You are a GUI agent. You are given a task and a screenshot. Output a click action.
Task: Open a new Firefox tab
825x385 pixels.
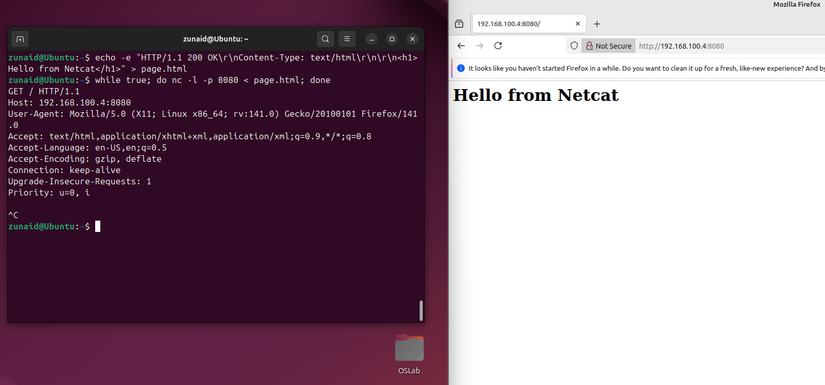pyautogui.click(x=597, y=24)
